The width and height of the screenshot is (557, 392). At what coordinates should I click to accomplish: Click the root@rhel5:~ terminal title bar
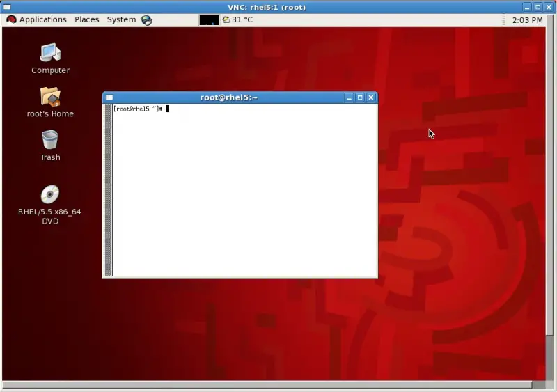[228, 97]
